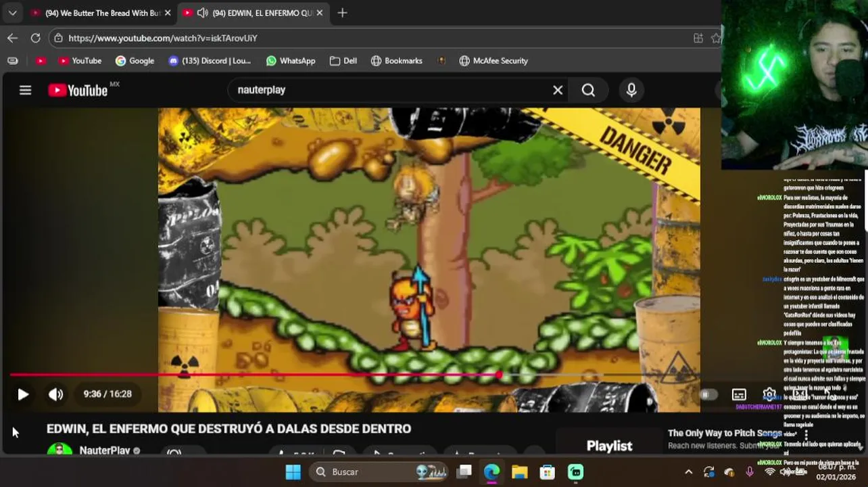
Task: Mute the video volume speaker icon
Action: (x=55, y=394)
